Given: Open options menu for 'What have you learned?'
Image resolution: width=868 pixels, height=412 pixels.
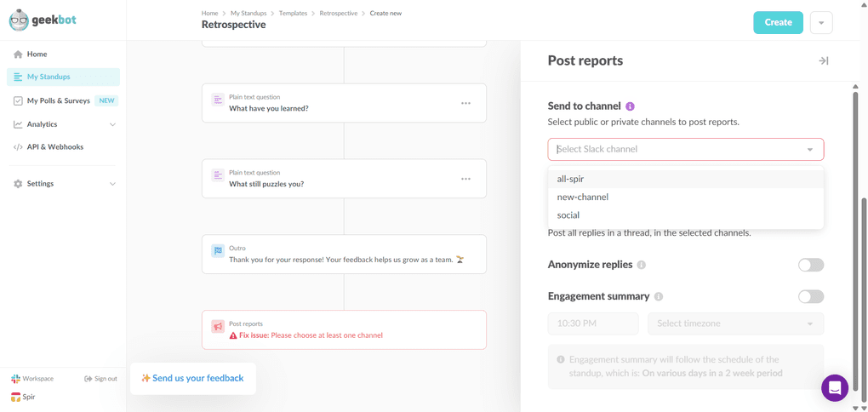Looking at the screenshot, I should [x=465, y=103].
